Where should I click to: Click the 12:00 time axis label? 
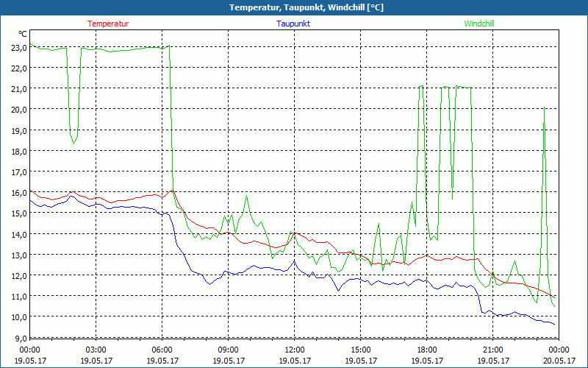point(295,350)
